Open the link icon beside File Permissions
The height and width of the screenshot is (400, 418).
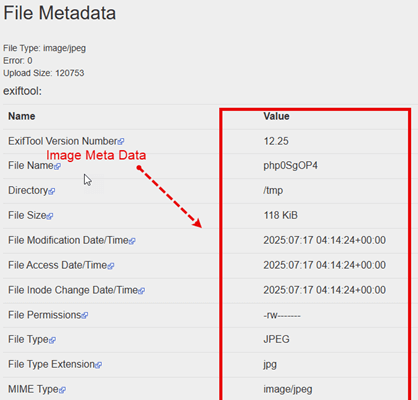85,316
